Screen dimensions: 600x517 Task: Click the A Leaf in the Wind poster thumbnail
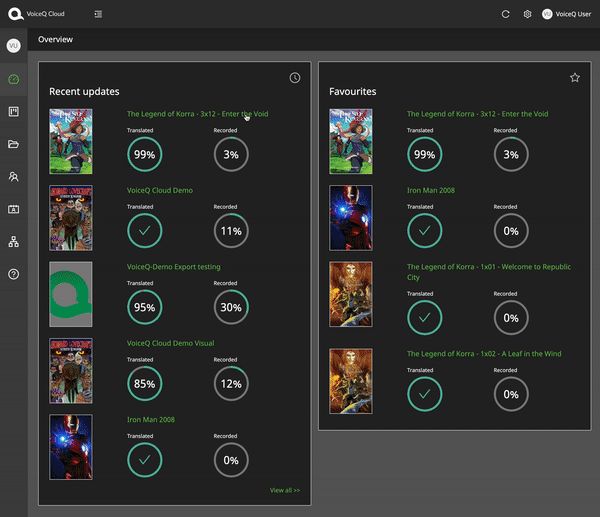pos(351,381)
